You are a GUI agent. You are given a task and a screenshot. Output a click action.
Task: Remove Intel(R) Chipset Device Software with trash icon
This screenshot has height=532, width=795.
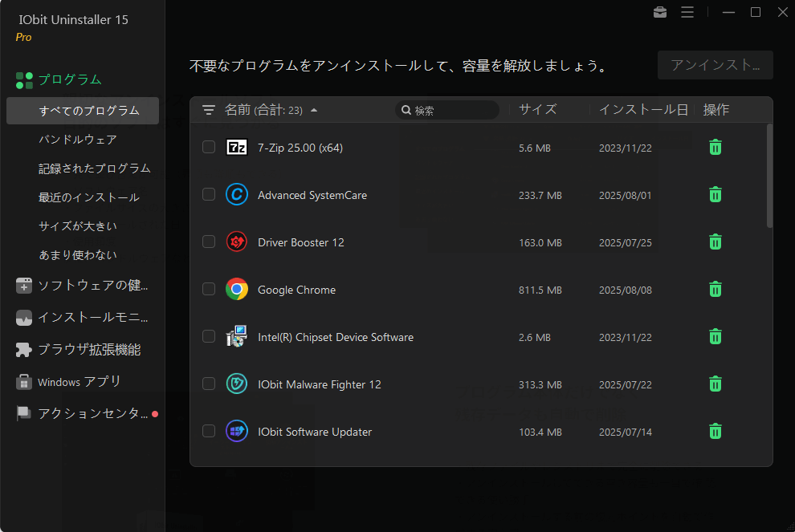tap(715, 337)
